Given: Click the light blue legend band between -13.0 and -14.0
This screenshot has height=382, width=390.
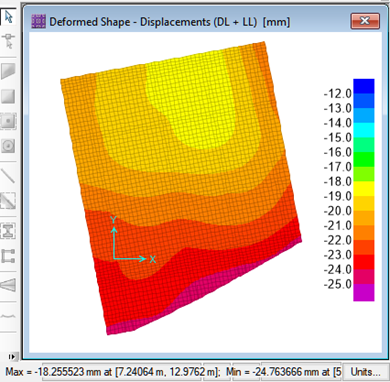Looking at the screenshot, I should pos(364,115).
